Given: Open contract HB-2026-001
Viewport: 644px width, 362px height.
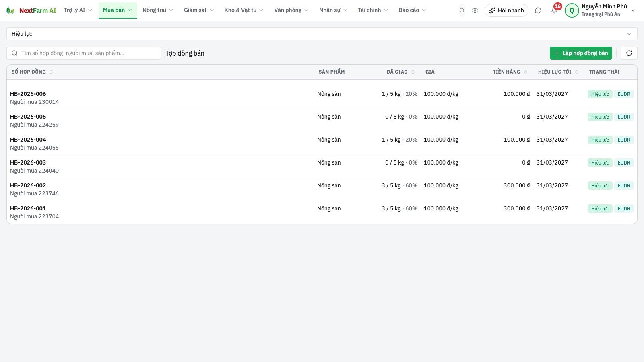Looking at the screenshot, I should (x=28, y=208).
